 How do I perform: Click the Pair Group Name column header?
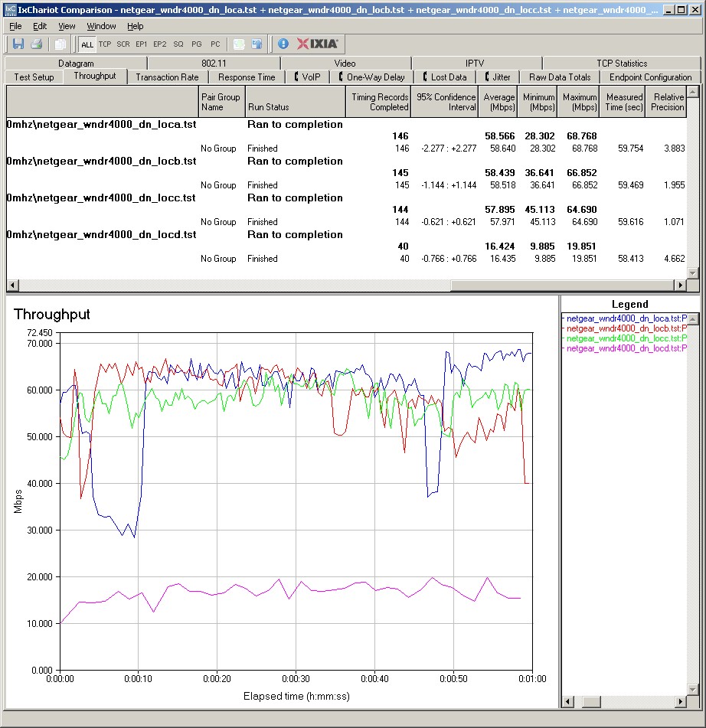coord(221,102)
